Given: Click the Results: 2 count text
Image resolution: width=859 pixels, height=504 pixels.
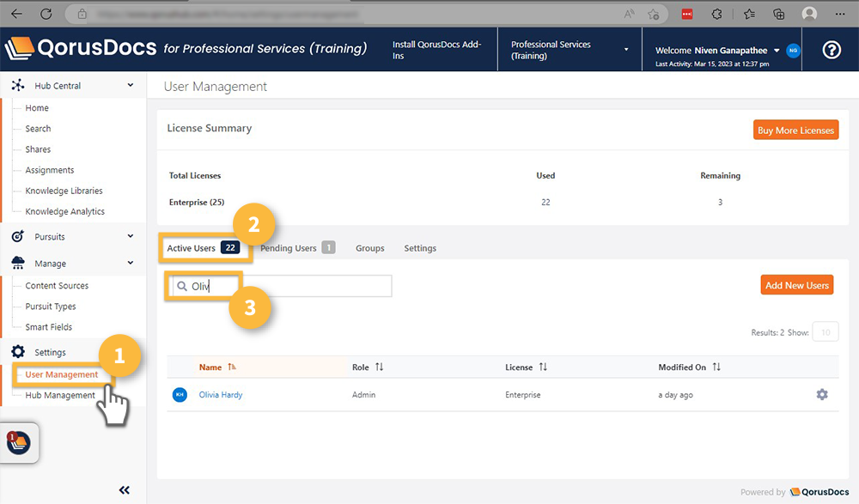Looking at the screenshot, I should (767, 332).
